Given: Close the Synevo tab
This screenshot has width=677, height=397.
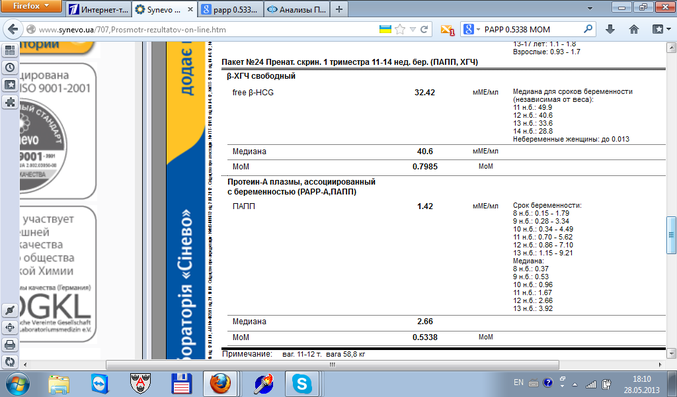Looking at the screenshot, I should [190, 9].
